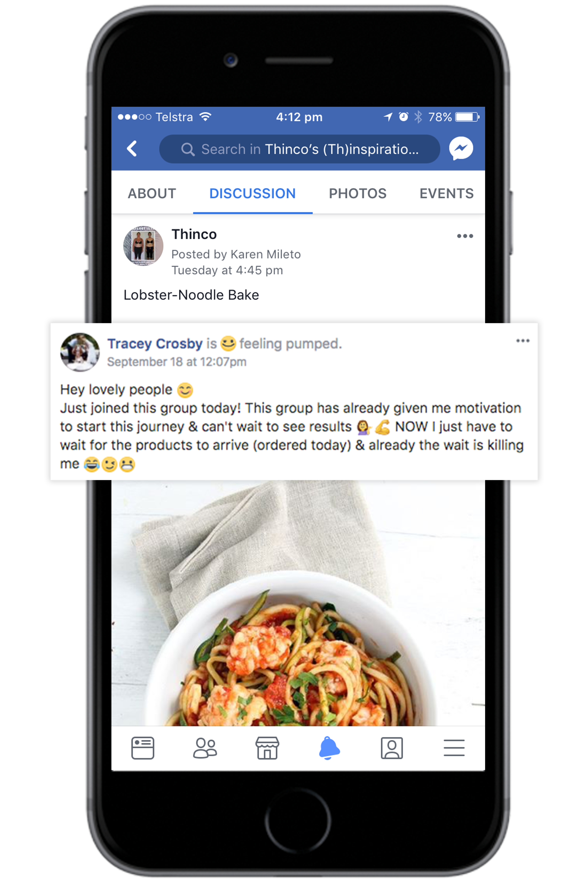
Task: Open options dots on Tracey Crosby post
Action: (x=522, y=340)
